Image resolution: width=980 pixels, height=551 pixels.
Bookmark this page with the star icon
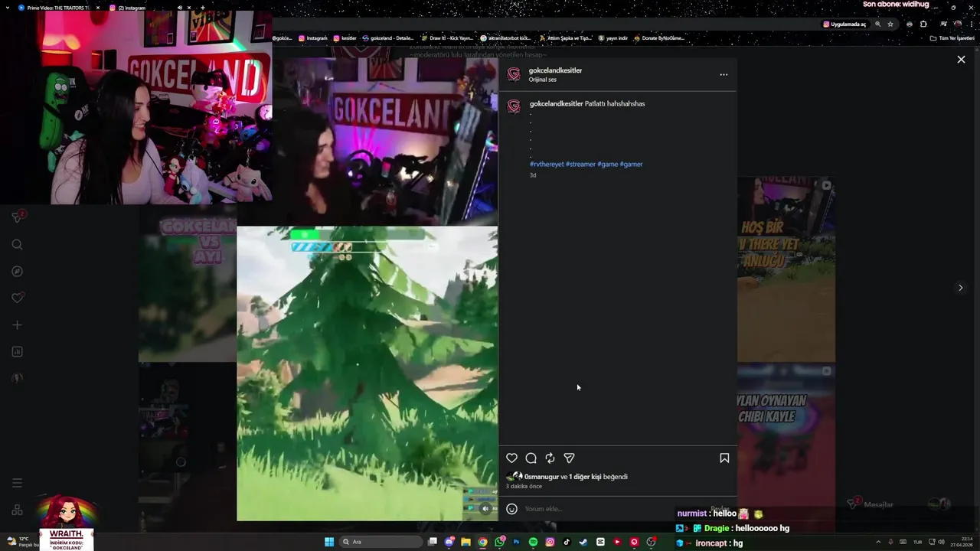click(x=890, y=24)
